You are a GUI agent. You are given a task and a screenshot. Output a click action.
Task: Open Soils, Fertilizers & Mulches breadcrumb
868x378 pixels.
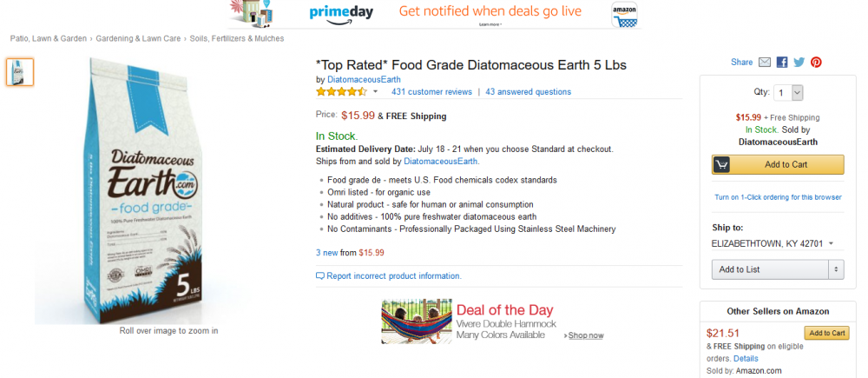[237, 38]
